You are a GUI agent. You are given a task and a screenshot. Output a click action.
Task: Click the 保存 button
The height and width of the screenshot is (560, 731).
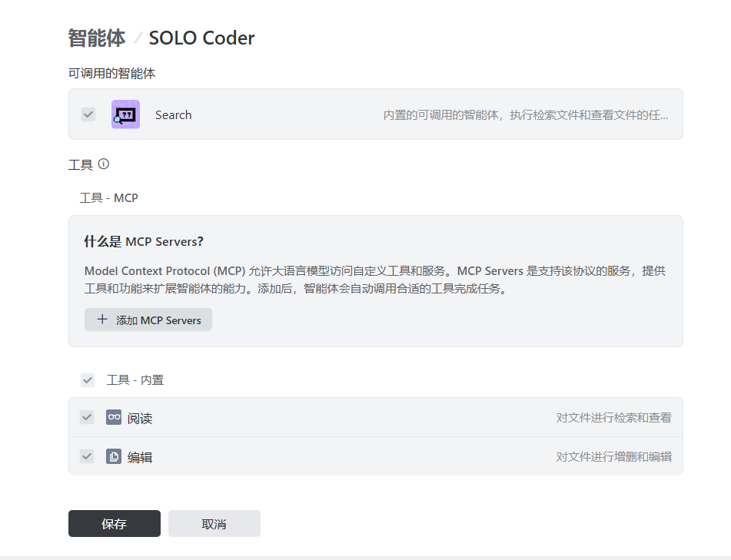click(115, 523)
